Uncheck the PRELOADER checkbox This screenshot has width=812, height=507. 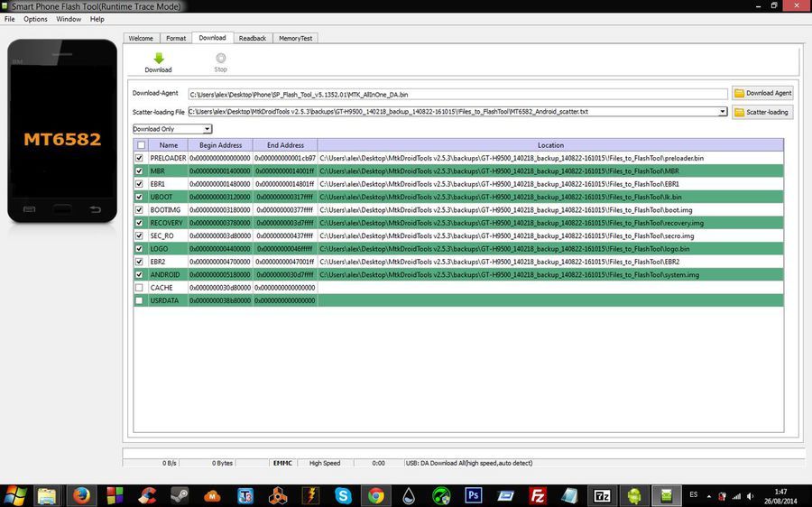tap(139, 158)
